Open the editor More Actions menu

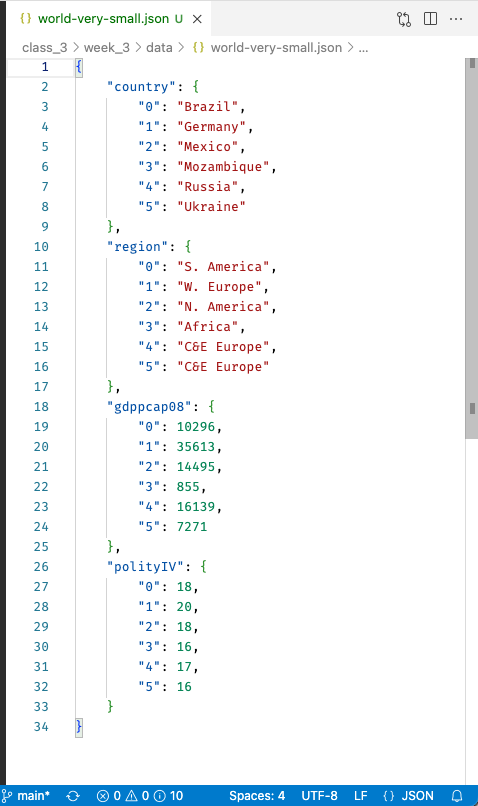coord(456,19)
